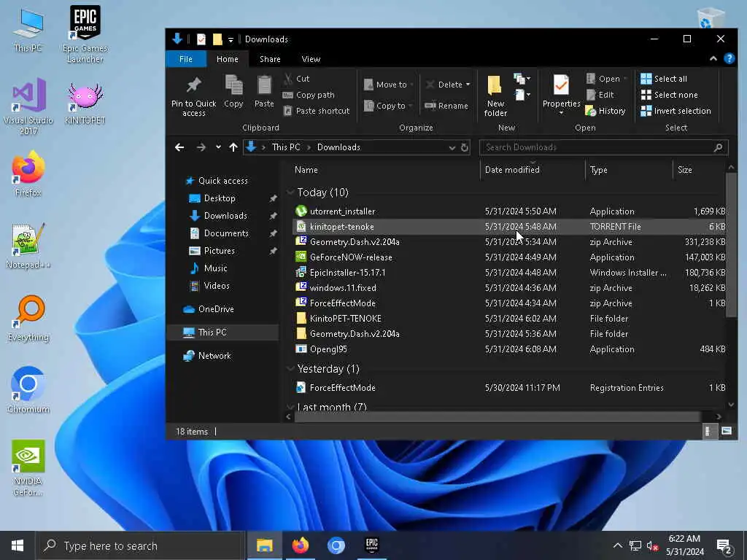
Task: Click Rename in Organize group
Action: click(x=446, y=106)
